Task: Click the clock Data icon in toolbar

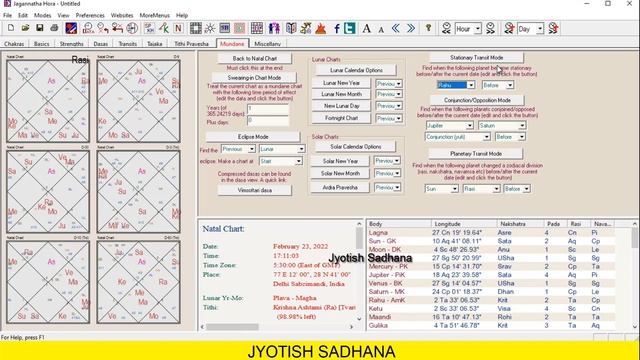Action: click(x=88, y=28)
